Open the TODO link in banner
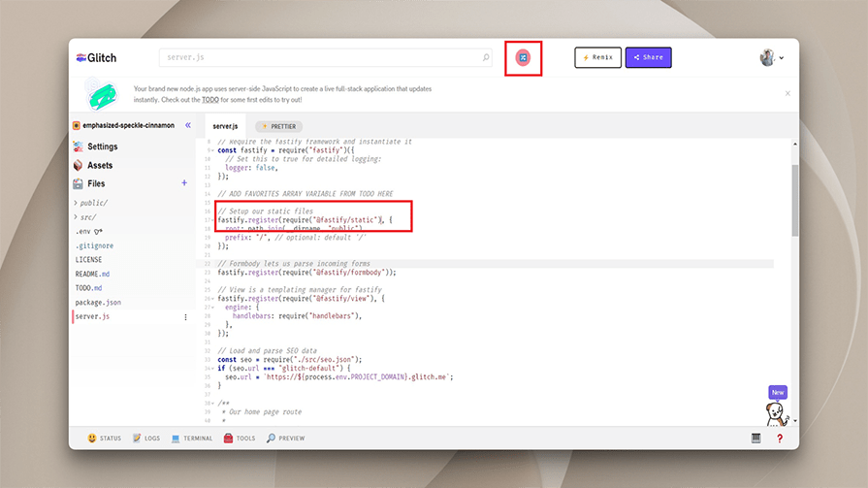 tap(210, 100)
